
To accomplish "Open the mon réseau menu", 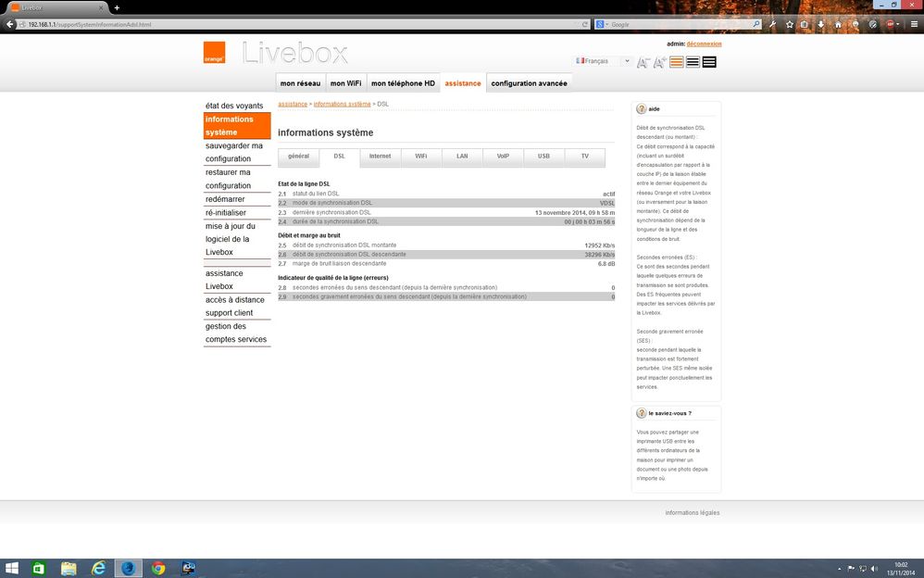I will (301, 83).
